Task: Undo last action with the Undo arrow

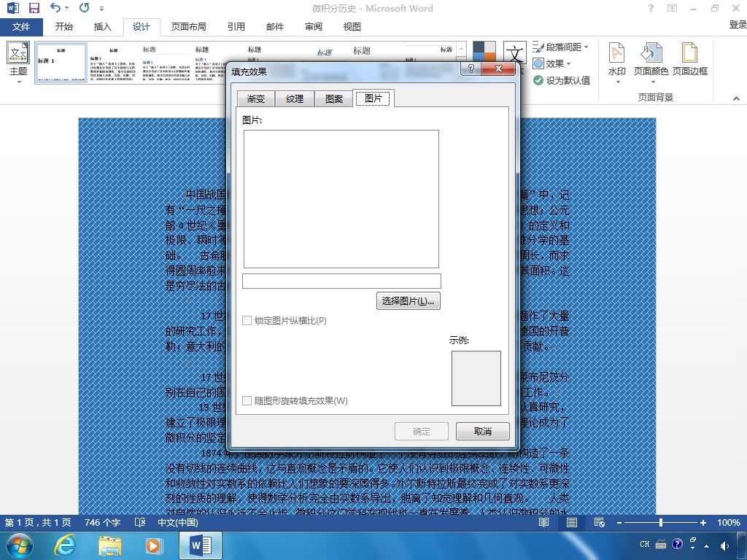Action: [x=55, y=7]
